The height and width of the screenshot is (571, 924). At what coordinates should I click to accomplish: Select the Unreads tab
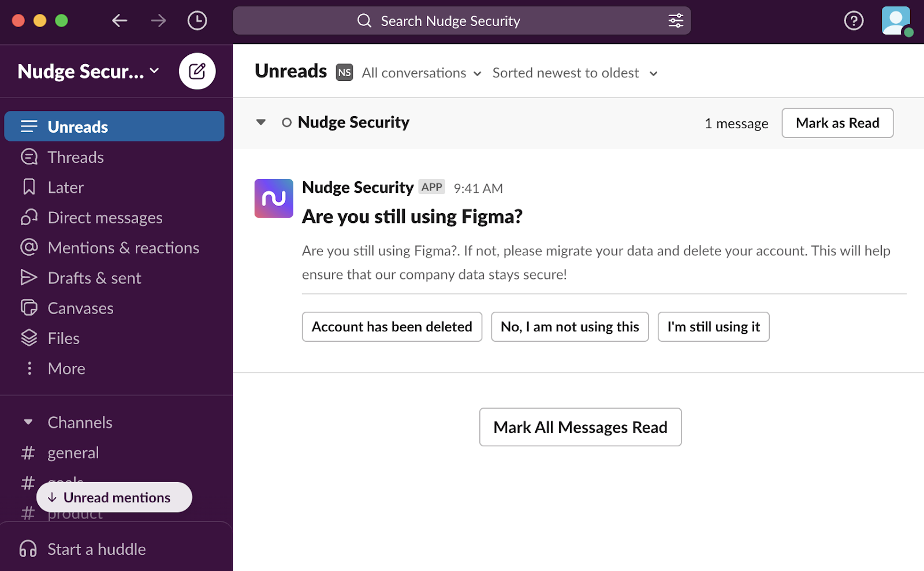point(77,126)
